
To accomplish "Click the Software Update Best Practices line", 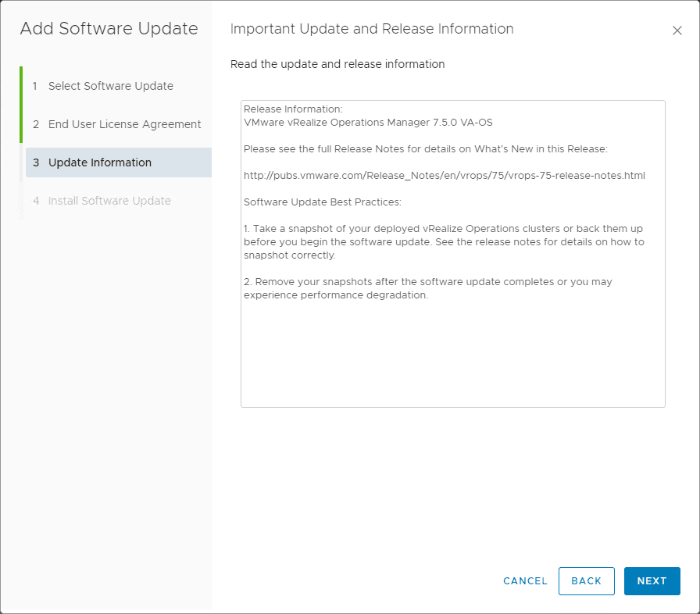I will click(x=322, y=202).
